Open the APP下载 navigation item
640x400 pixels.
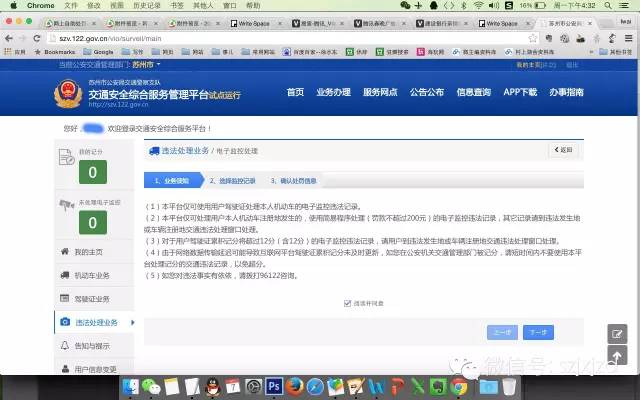click(x=520, y=92)
